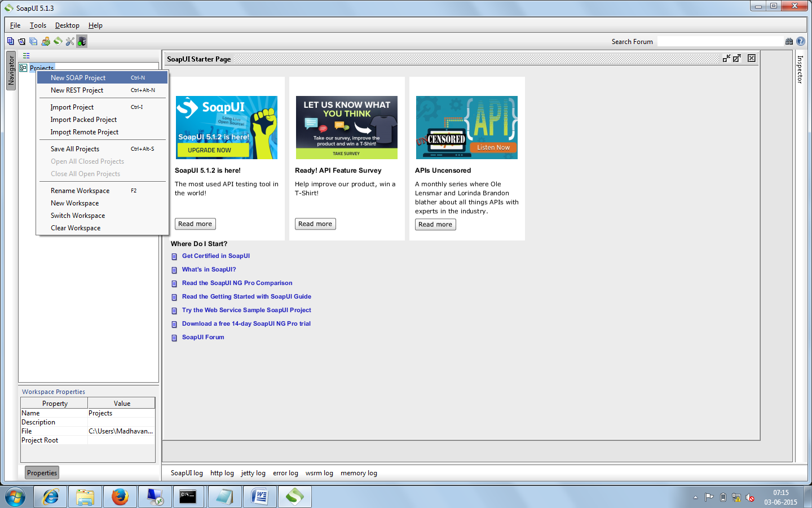Open the Tools menu
The height and width of the screenshot is (508, 812).
[38, 25]
